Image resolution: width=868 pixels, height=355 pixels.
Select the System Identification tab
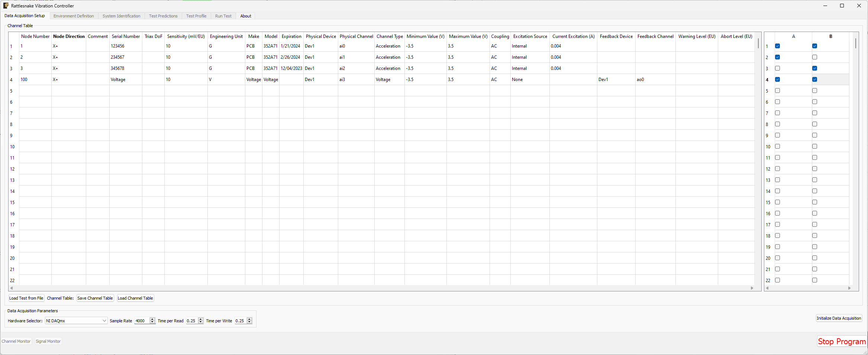coord(121,16)
